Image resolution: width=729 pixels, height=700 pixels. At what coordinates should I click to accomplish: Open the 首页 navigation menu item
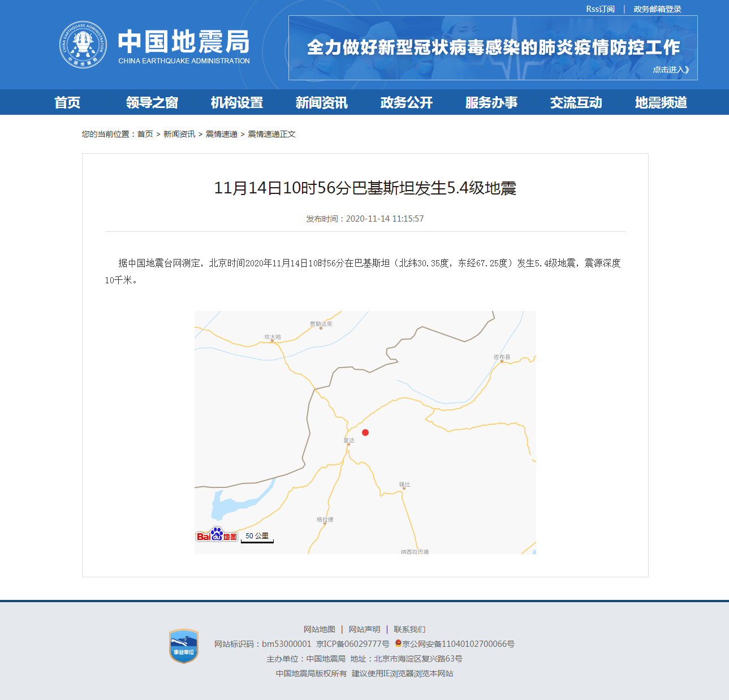pos(67,102)
